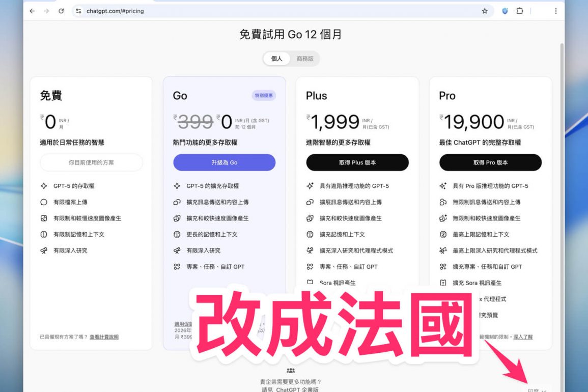This screenshot has width=588, height=392.
Task: Switch to 商務版 plan toggle
Action: (x=305, y=59)
